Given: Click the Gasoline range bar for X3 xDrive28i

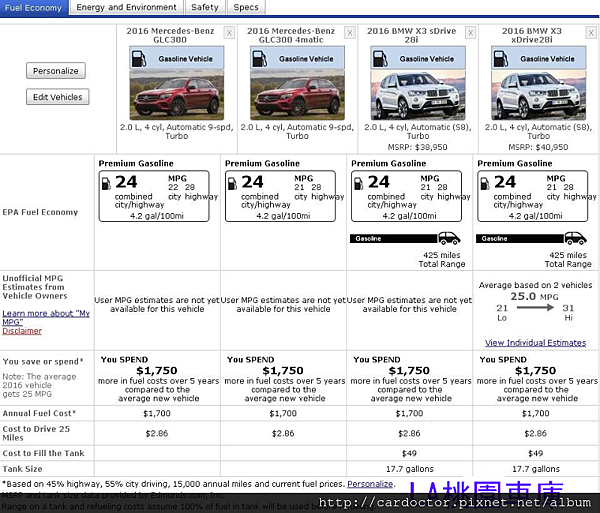Looking at the screenshot, I should click(x=520, y=239).
